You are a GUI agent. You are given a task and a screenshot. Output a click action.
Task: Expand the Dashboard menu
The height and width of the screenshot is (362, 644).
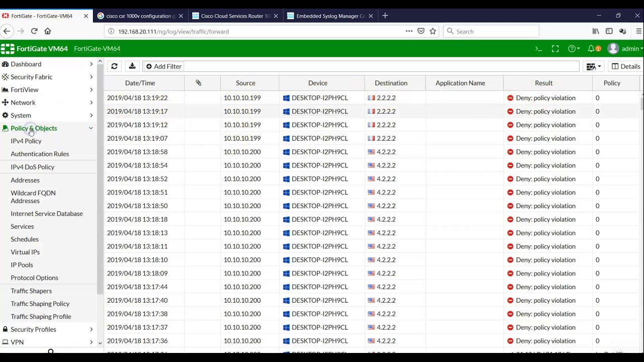coord(48,64)
